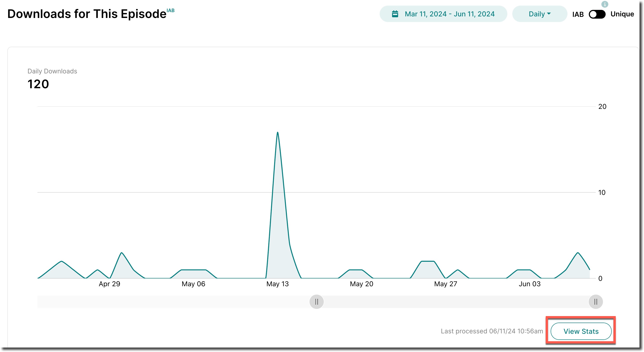Click the Unique label next to the switch
The image size is (644, 352).
[x=622, y=14]
